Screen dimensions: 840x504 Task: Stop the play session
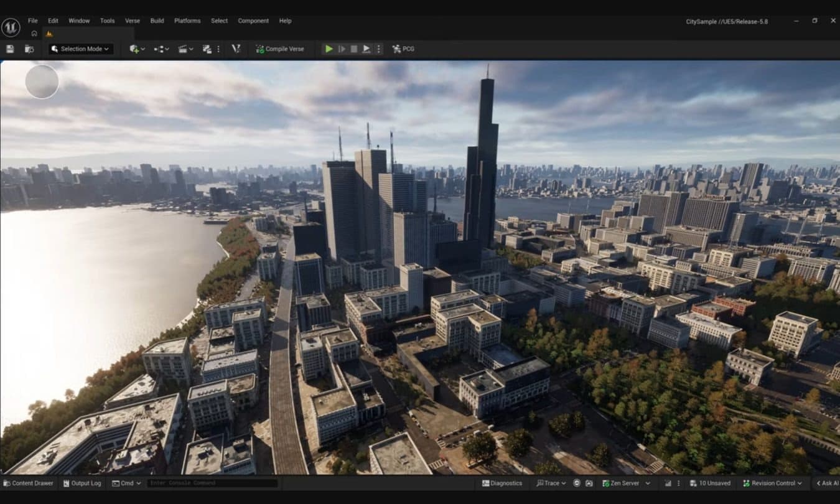(354, 49)
